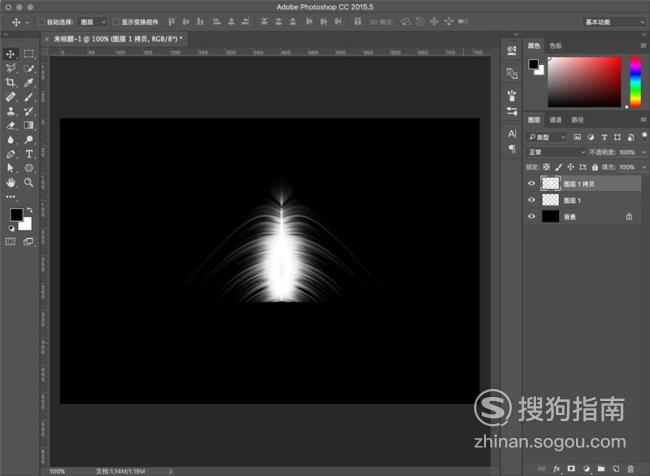Select the Ellipse shape tool

tap(29, 168)
